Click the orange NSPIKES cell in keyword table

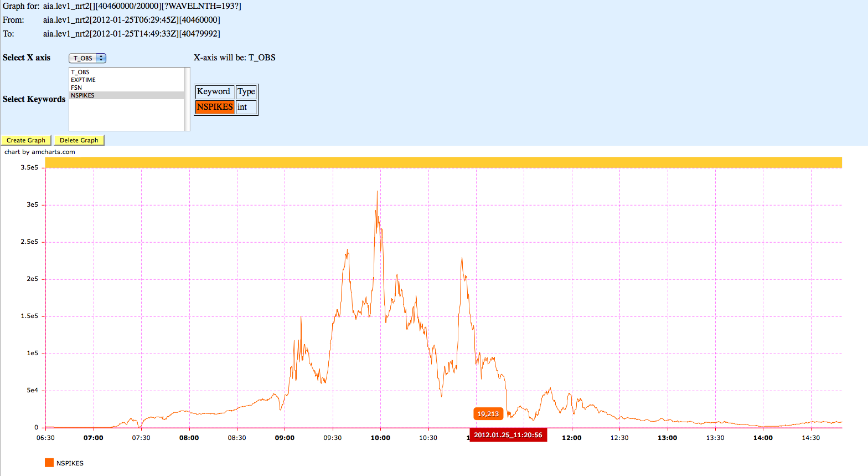click(x=215, y=107)
